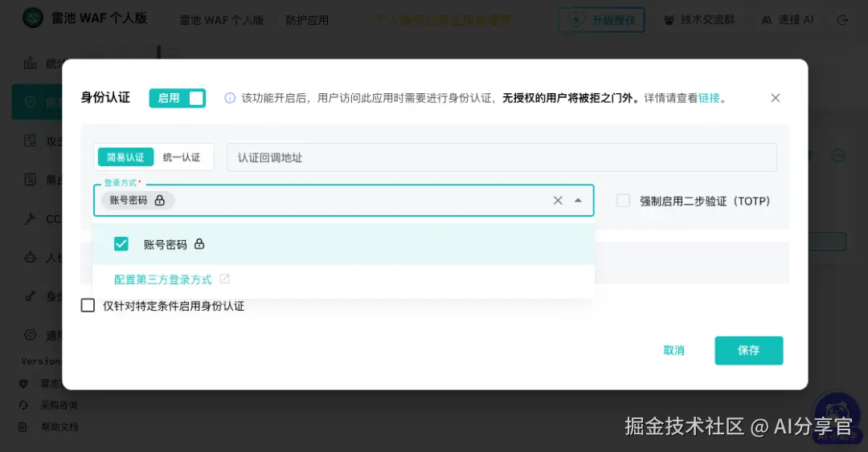Click the 账号密码 chip in the login field
Image resolution: width=868 pixels, height=452 pixels.
pos(137,200)
